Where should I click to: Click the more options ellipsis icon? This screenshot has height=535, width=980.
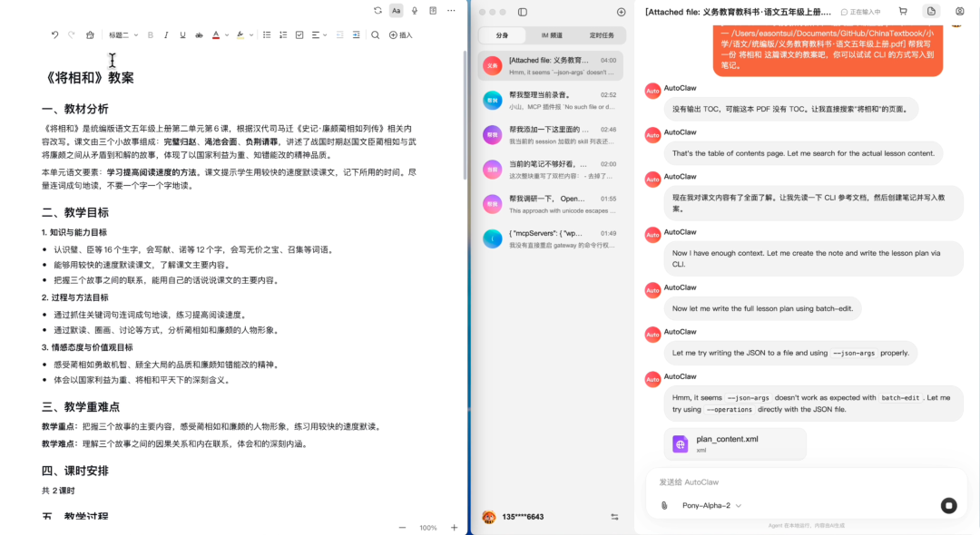pos(451,10)
